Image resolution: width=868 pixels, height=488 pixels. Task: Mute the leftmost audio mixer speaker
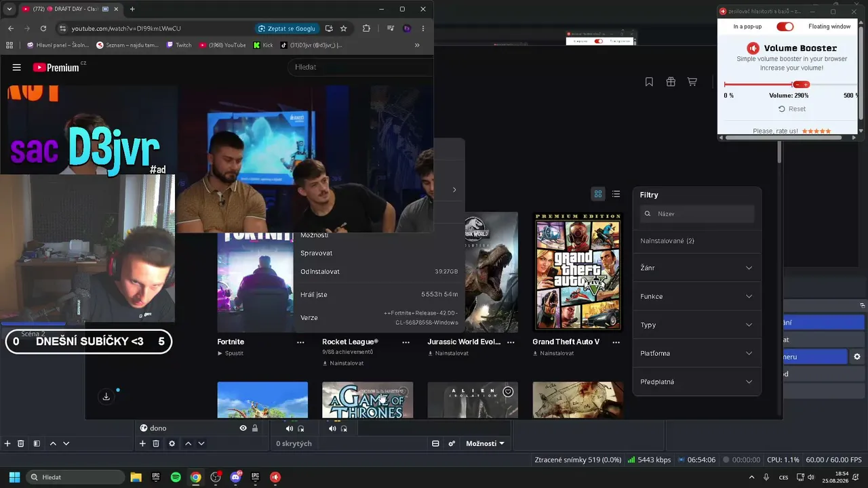[290, 428]
